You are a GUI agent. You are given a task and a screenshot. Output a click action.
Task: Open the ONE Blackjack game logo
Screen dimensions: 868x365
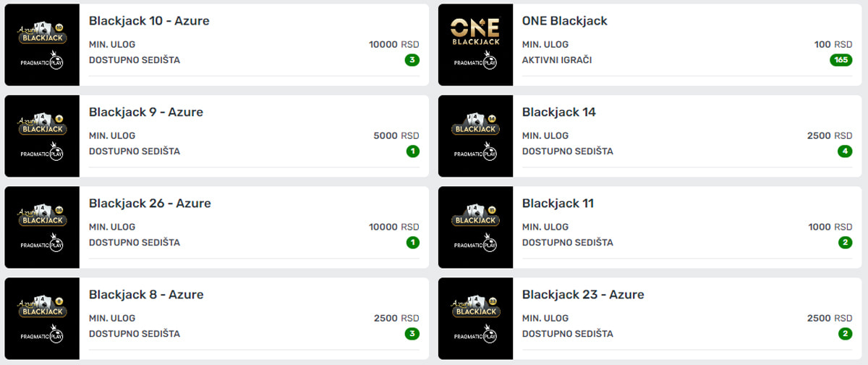475,45
